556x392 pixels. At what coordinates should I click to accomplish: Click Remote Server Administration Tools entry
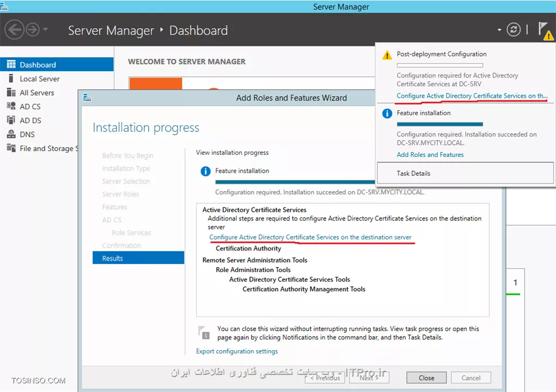point(255,260)
